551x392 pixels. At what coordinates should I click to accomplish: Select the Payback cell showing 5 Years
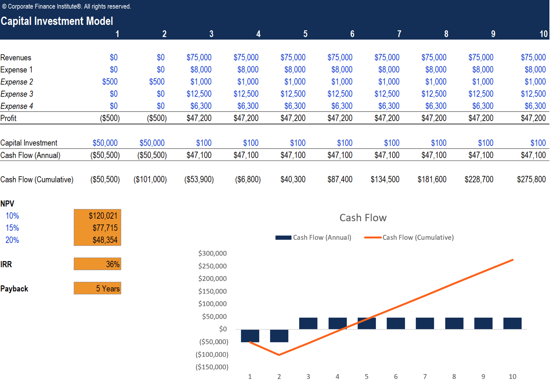click(97, 289)
